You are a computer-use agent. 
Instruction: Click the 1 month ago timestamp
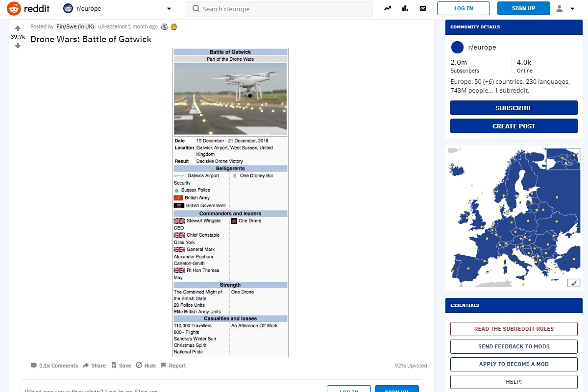pos(143,27)
